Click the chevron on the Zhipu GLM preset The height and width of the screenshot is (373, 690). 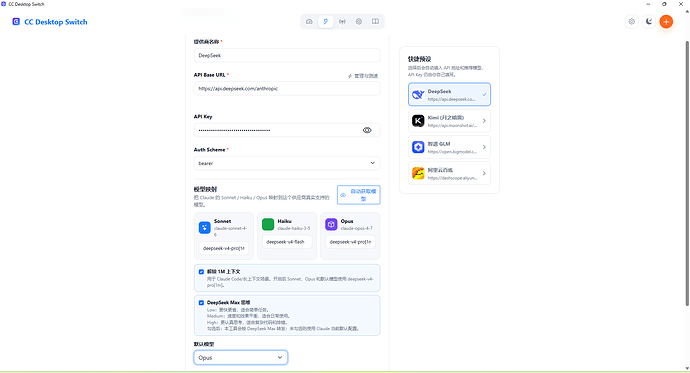pyautogui.click(x=484, y=147)
